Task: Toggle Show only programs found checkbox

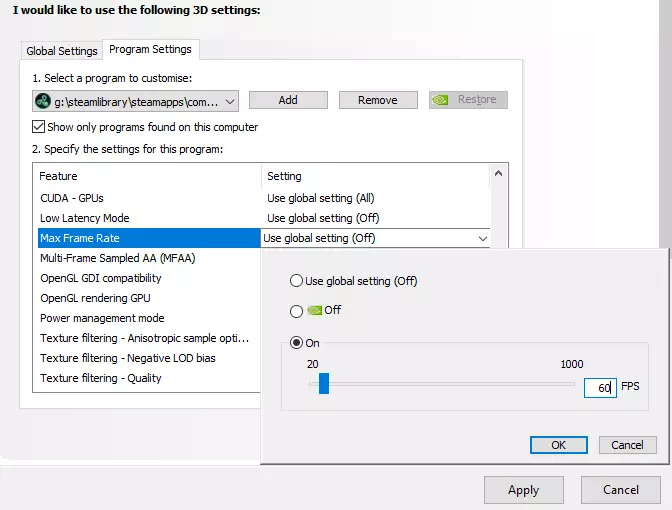Action: (x=39, y=127)
